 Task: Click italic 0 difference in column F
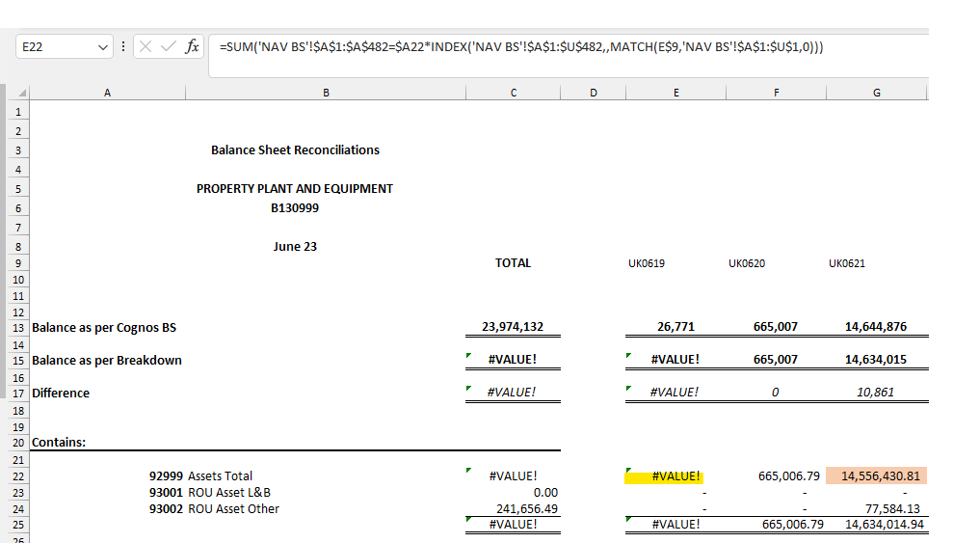[775, 393]
